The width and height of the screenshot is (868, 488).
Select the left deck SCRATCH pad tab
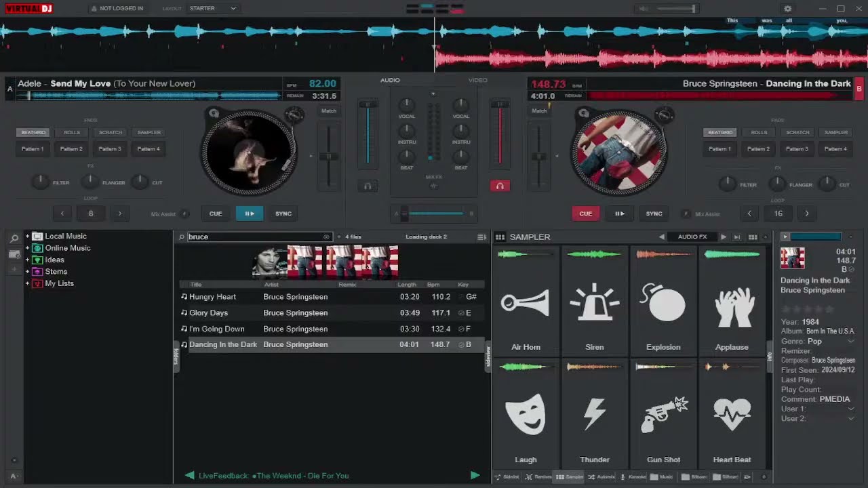click(111, 133)
